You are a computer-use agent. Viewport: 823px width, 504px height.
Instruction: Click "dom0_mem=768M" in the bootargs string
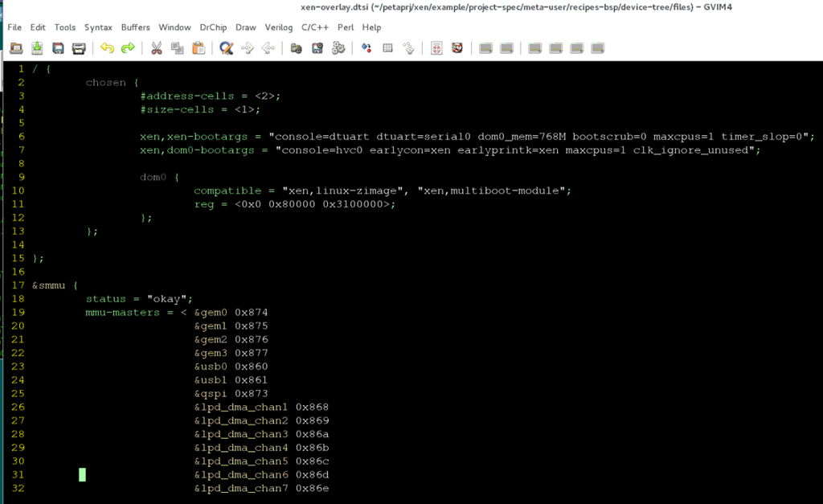tap(522, 137)
